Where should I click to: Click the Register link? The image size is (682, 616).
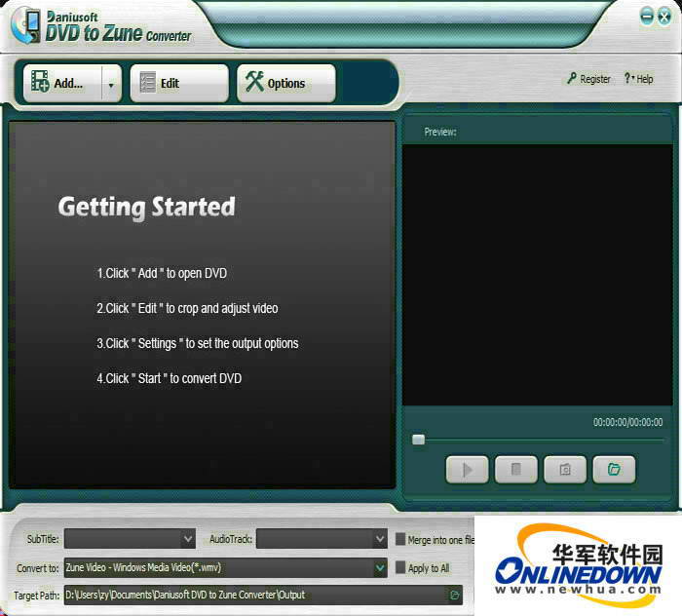(x=589, y=79)
